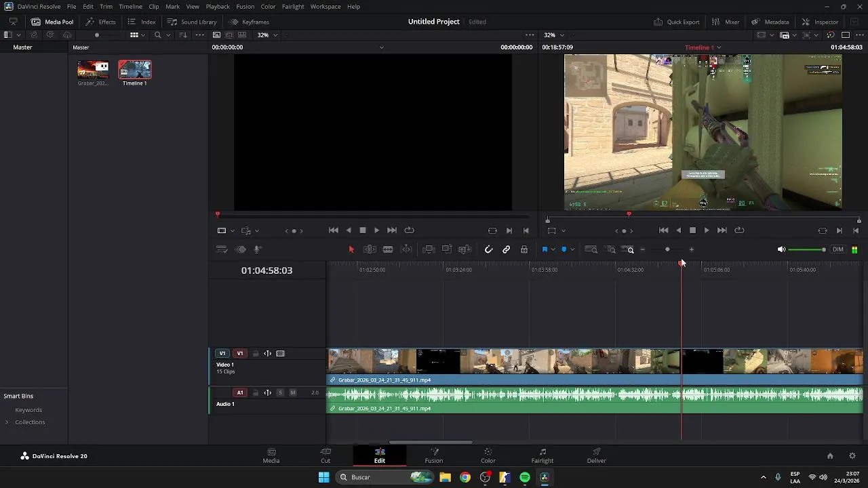Go to Home project manager icon
The image size is (868, 488).
[x=830, y=456]
